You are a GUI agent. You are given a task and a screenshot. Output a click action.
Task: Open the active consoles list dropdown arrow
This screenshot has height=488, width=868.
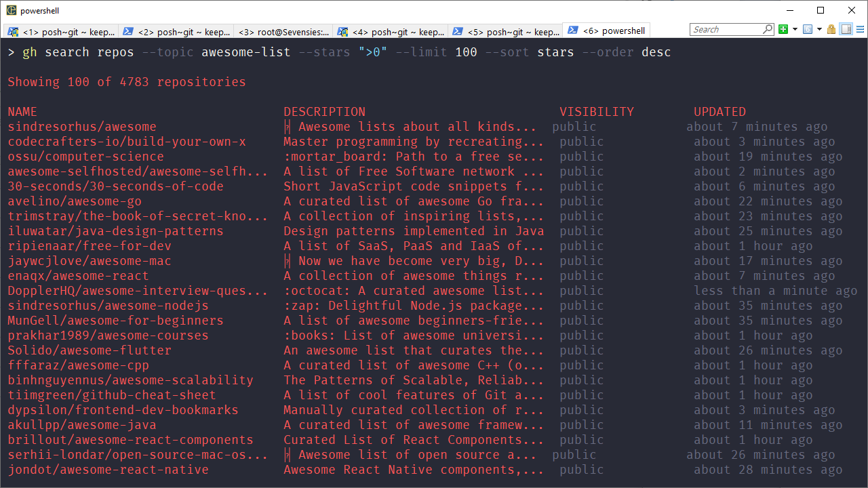point(819,29)
